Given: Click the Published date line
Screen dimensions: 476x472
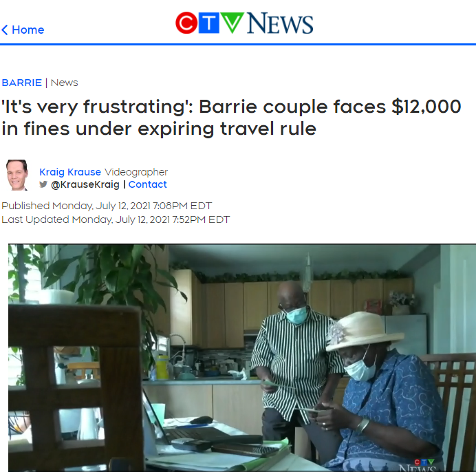Looking at the screenshot, I should coord(107,206).
